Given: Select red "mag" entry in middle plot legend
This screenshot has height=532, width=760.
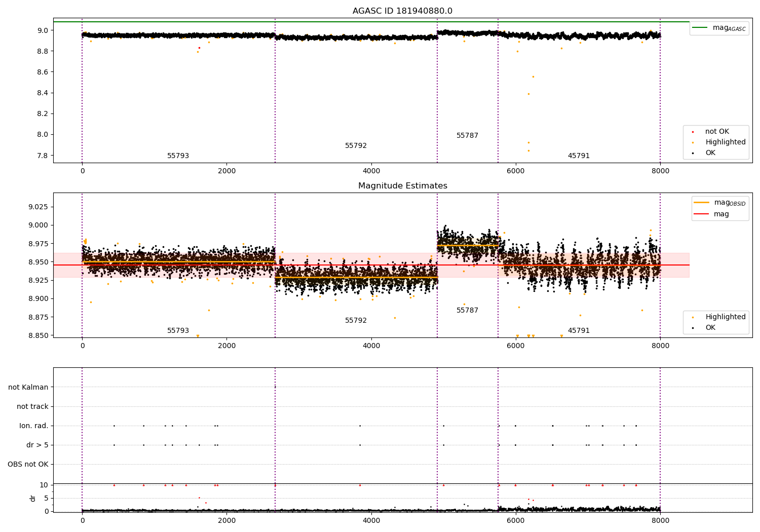Looking at the screenshot, I should (711, 214).
